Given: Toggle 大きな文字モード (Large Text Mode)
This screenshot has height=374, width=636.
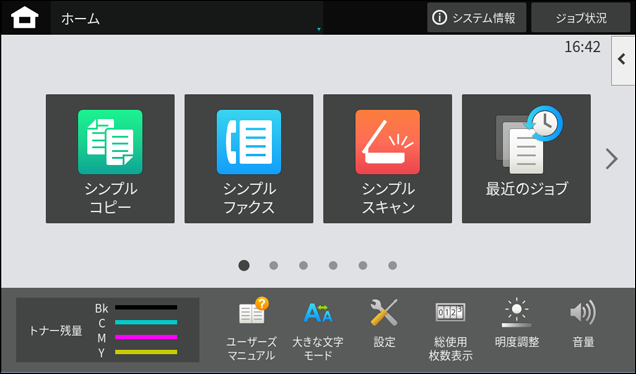Looking at the screenshot, I should [x=318, y=329].
